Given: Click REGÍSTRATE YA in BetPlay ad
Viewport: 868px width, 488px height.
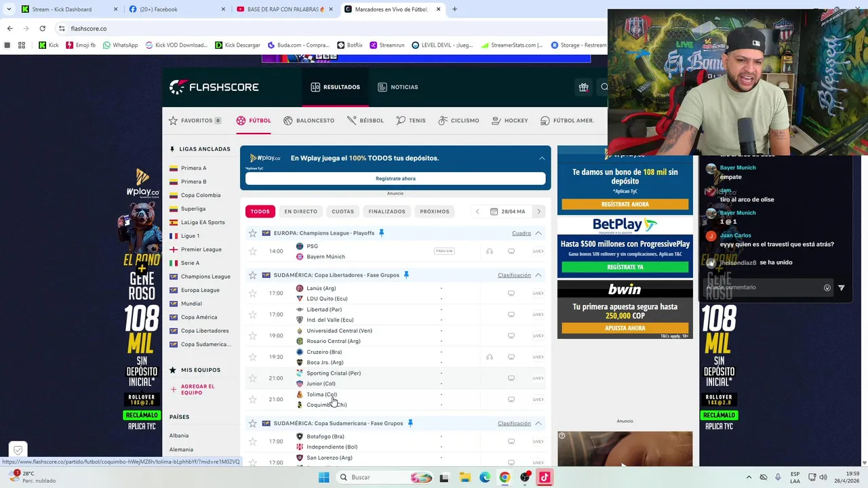Looking at the screenshot, I should point(625,267).
